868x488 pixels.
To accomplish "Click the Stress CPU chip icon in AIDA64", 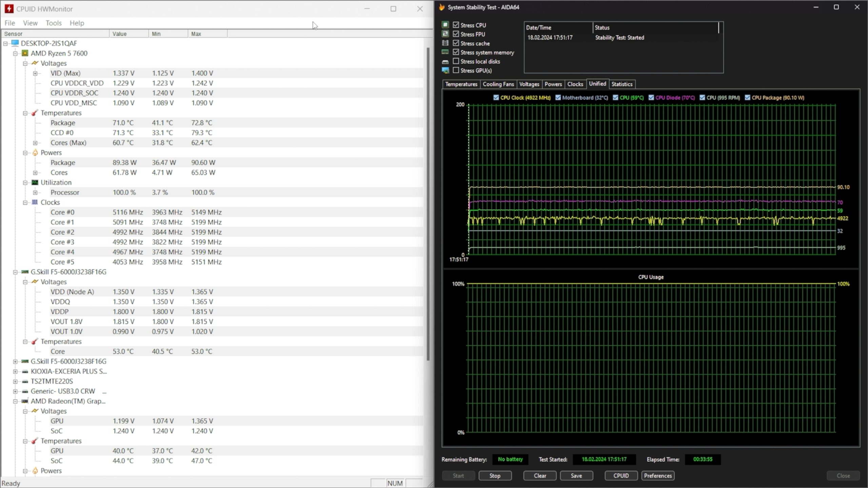I will point(445,25).
